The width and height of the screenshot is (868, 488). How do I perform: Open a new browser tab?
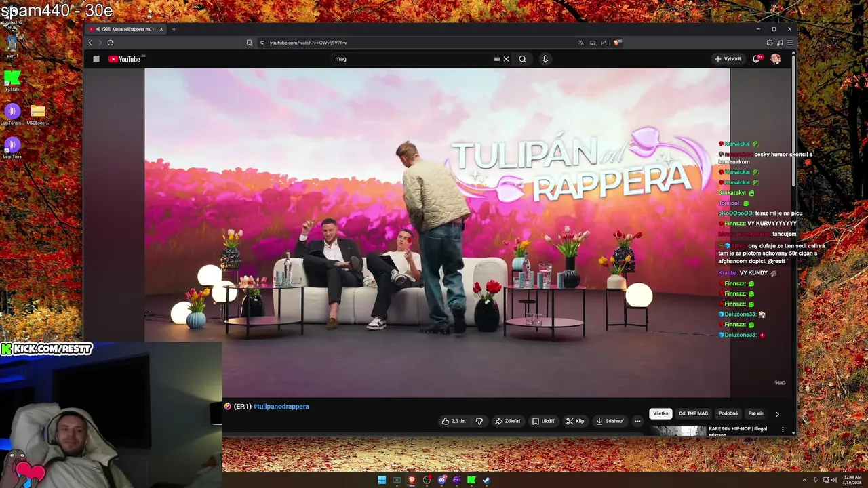point(174,29)
